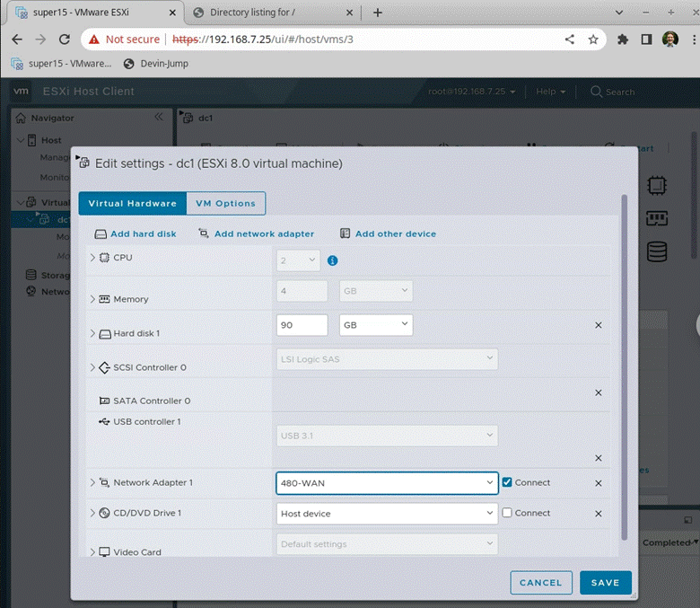The height and width of the screenshot is (608, 700).
Task: Open the CPU count dropdown
Action: point(298,260)
